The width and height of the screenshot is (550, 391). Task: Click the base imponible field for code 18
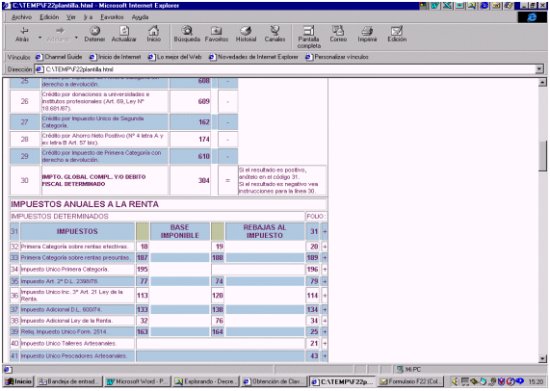click(180, 247)
